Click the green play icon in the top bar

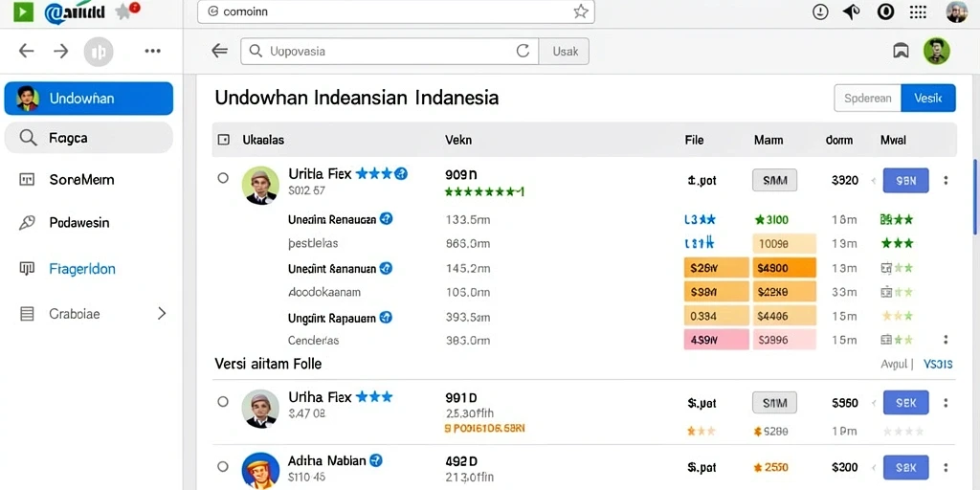[23, 11]
